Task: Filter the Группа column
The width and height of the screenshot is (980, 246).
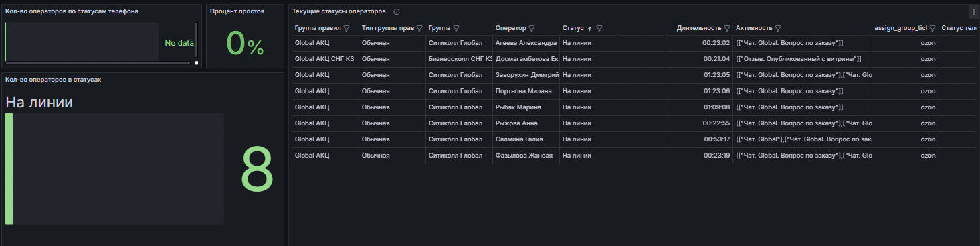Action: click(456, 29)
